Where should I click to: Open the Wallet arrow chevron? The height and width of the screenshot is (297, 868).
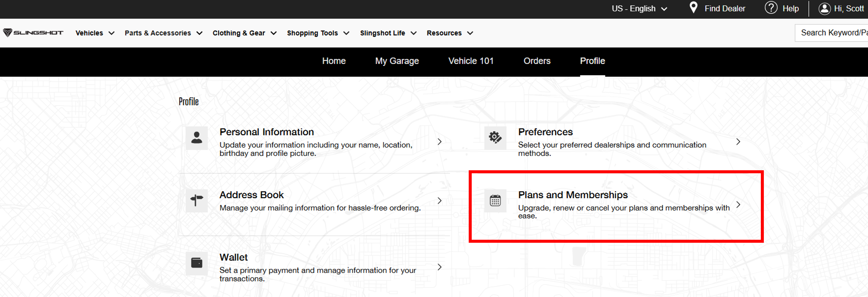coord(439,267)
